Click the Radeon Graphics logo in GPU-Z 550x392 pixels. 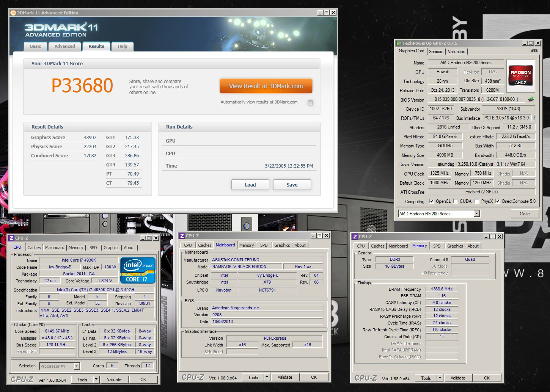point(521,76)
